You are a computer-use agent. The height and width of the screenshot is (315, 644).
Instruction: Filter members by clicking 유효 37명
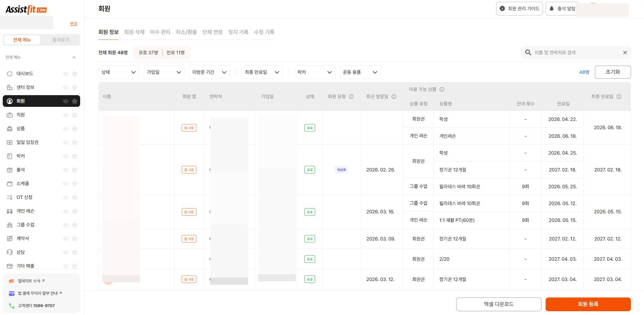pos(148,52)
